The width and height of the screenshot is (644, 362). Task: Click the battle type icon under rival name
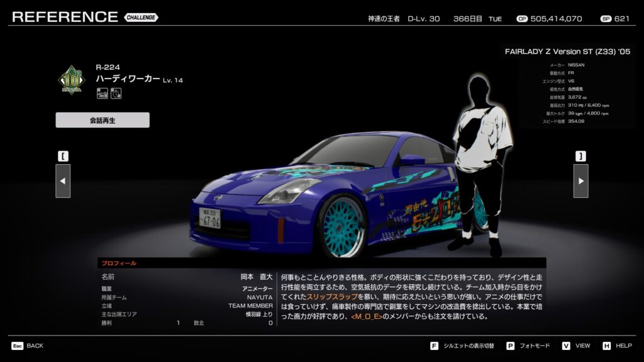tap(102, 94)
